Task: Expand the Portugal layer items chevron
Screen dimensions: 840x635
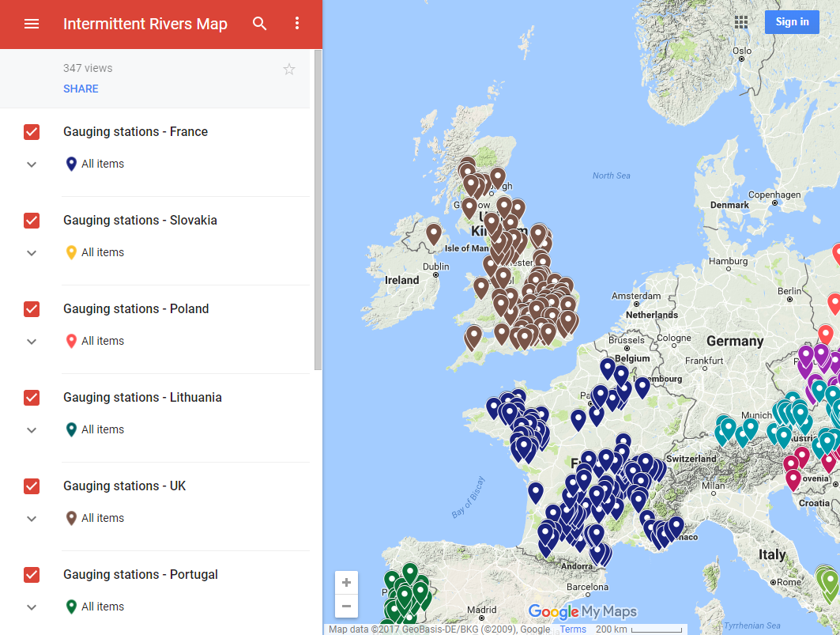Action: [x=32, y=607]
